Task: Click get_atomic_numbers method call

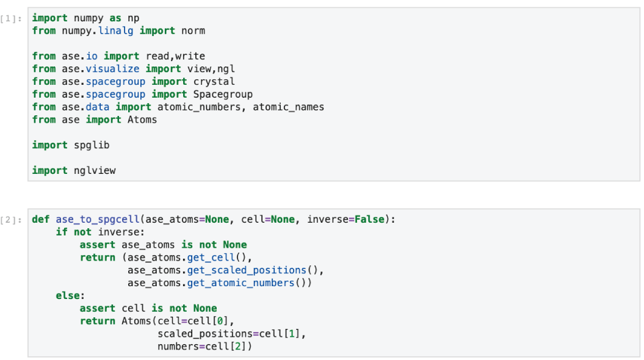Action: (241, 283)
